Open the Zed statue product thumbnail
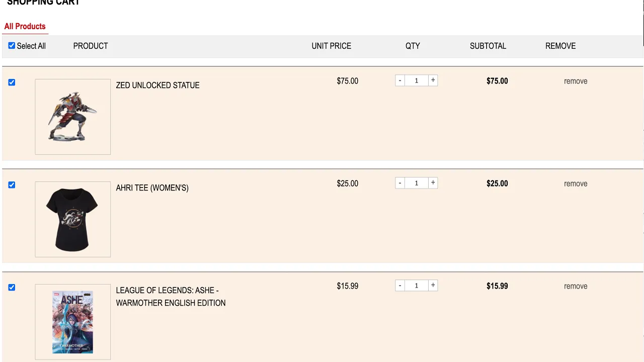Viewport: 644px width, 362px height. pos(73,117)
